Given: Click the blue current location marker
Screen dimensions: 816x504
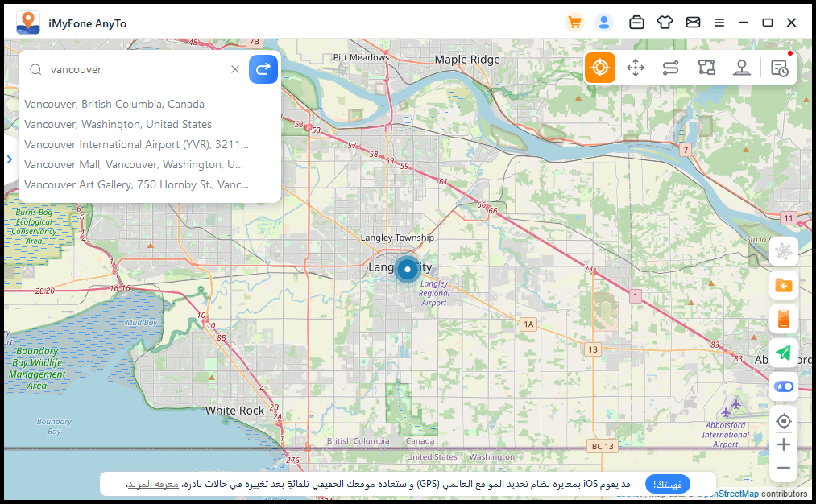Looking at the screenshot, I should (x=408, y=270).
